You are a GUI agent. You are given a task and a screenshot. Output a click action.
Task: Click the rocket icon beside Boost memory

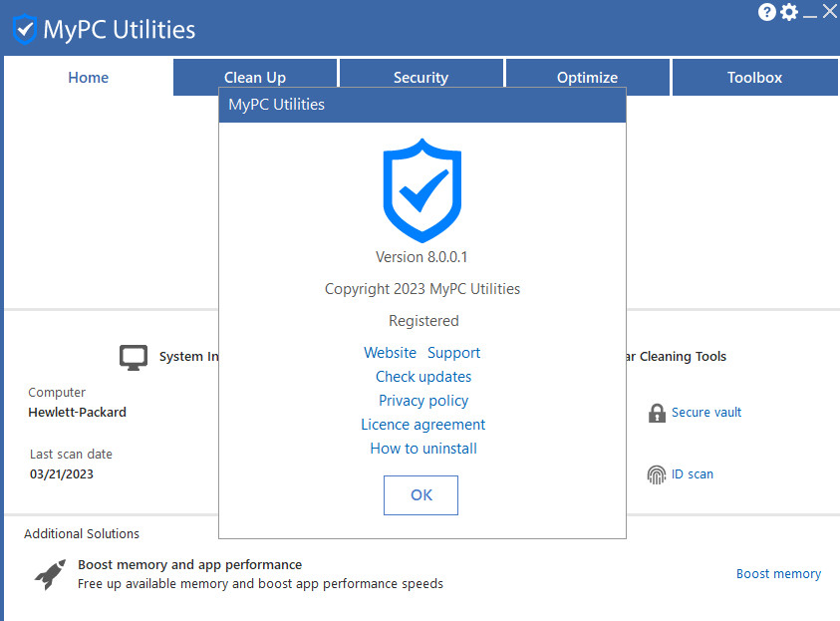(x=51, y=574)
